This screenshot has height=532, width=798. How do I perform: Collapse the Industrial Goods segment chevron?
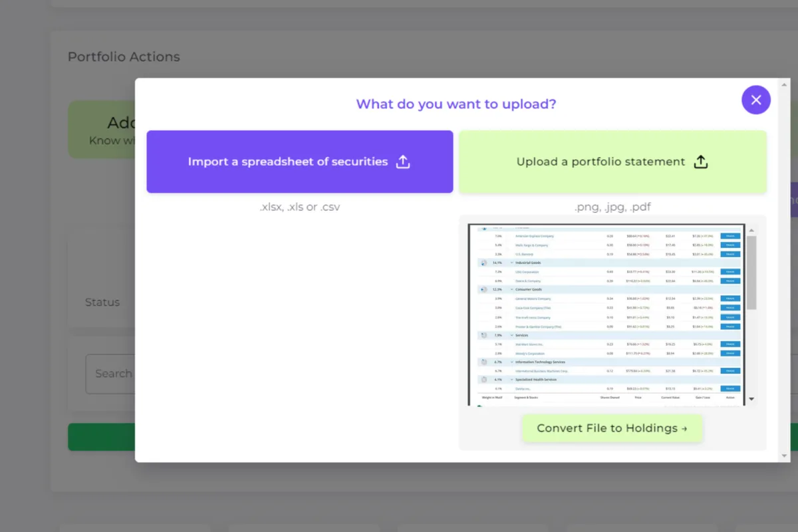coord(511,263)
